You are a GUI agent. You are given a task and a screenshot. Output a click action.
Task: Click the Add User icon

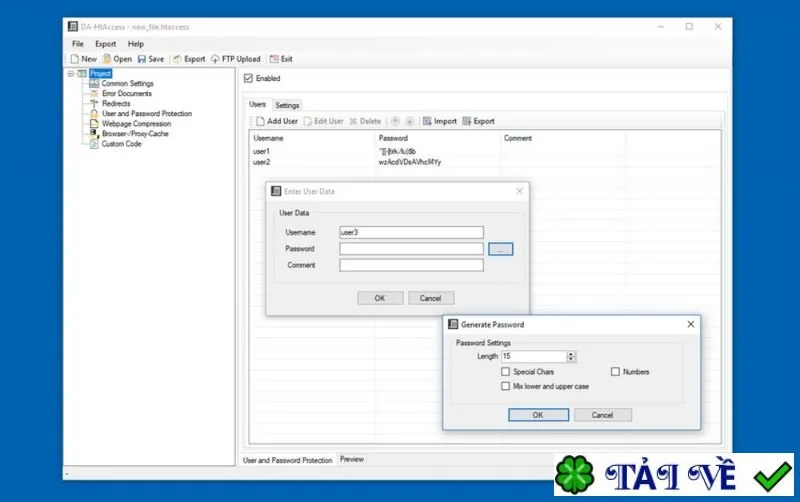260,121
